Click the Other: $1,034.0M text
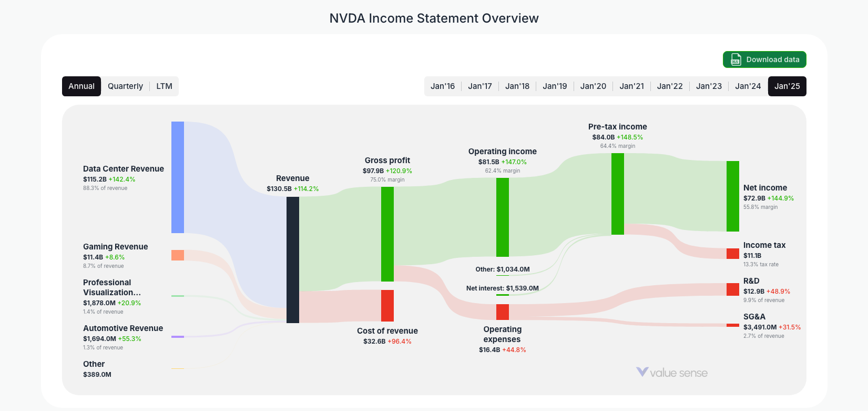Image resolution: width=868 pixels, height=411 pixels. (x=503, y=269)
